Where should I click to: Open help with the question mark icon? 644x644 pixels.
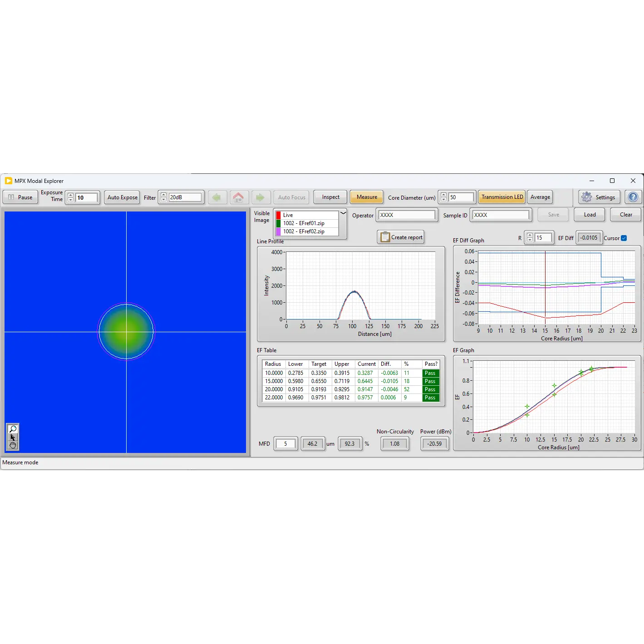pyautogui.click(x=633, y=197)
